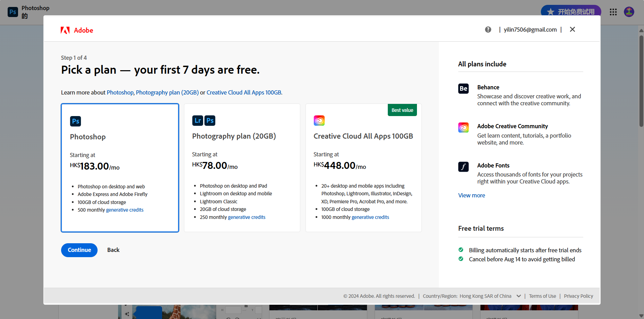Click the start free trial button with star
The width and height of the screenshot is (644, 319).
(x=571, y=10)
